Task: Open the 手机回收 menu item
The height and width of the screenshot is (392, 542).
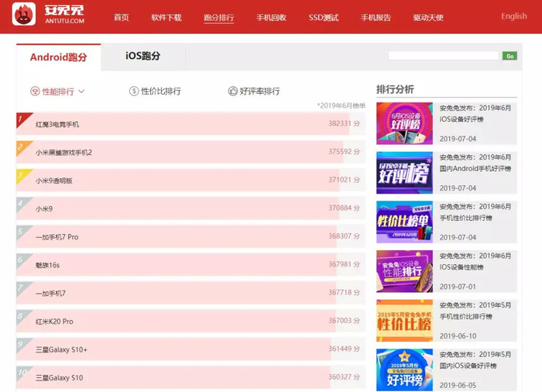Action: point(271,18)
